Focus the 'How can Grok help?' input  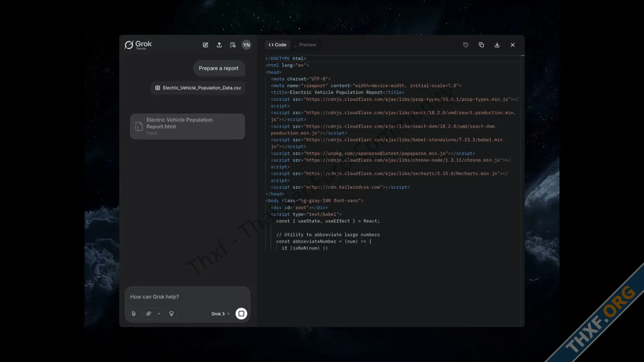pos(187,297)
